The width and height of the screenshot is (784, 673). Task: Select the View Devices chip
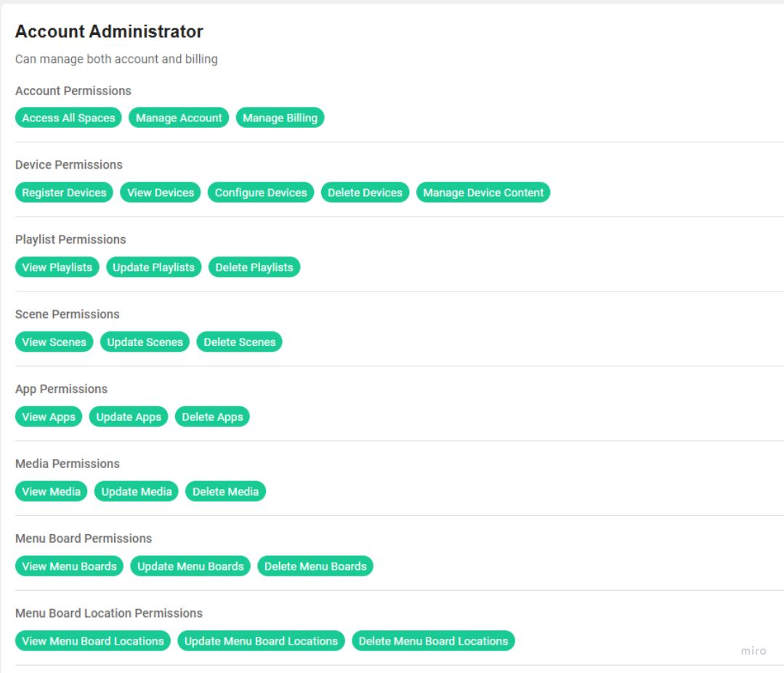[x=160, y=193]
